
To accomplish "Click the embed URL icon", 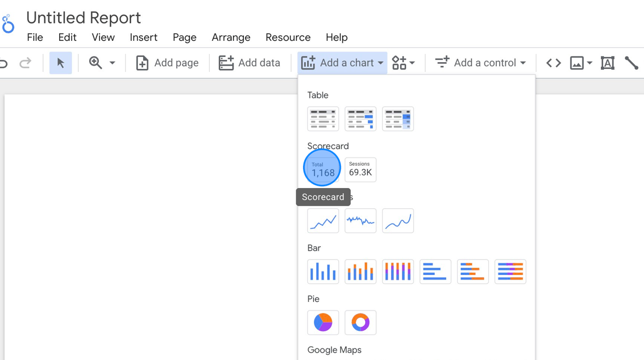I will coord(553,63).
